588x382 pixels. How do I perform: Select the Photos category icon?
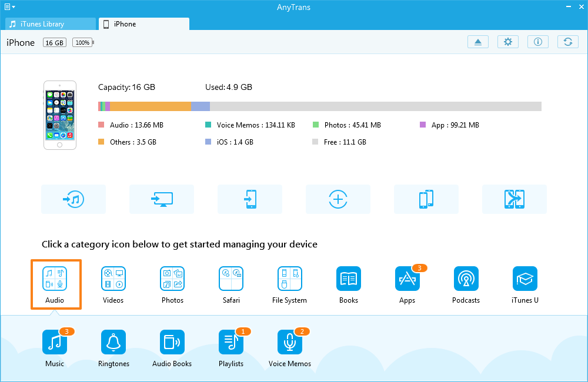pos(172,279)
